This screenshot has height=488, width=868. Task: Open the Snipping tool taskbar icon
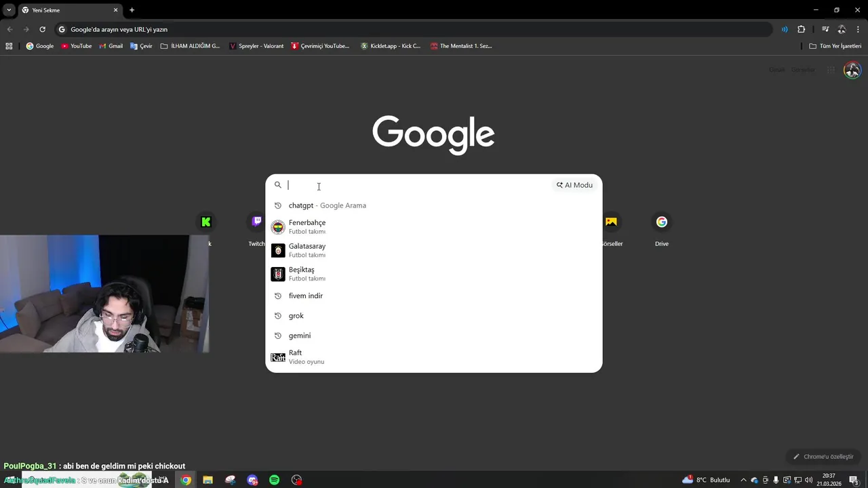tap(230, 480)
